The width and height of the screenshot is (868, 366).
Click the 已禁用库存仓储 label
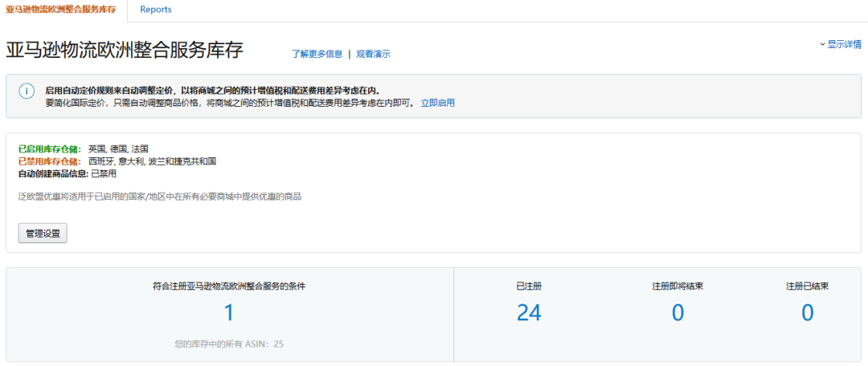[50, 161]
